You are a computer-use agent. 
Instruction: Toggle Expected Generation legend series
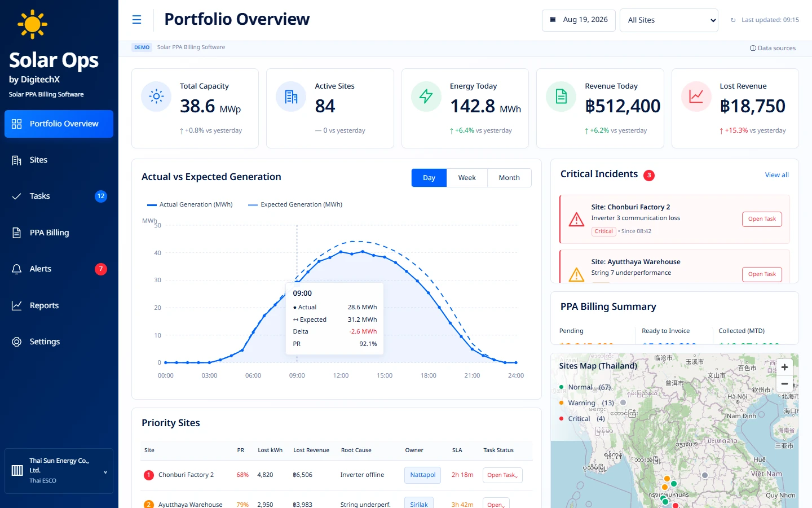click(295, 205)
